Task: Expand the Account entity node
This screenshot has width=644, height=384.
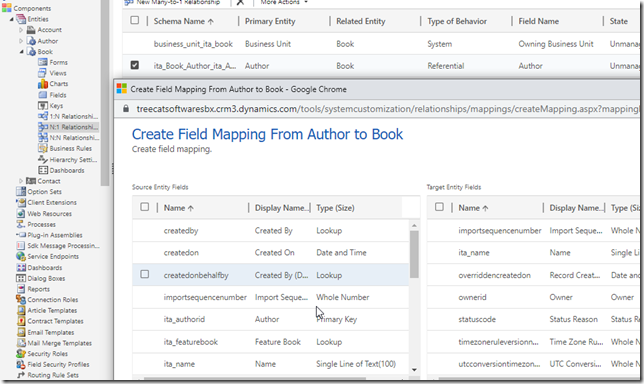Action: click(x=21, y=30)
